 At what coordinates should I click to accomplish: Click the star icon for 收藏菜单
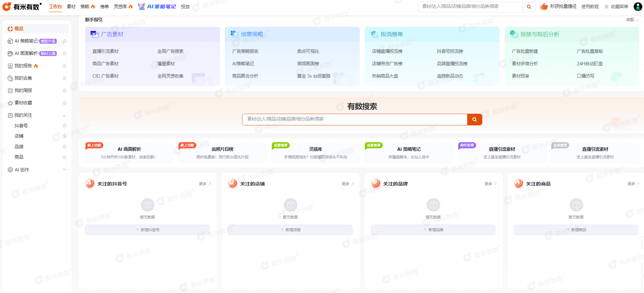[607, 7]
